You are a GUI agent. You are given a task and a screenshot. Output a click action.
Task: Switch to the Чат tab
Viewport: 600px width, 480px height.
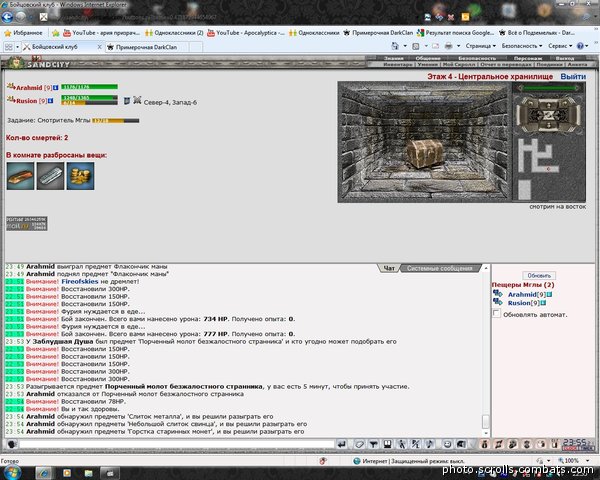point(389,268)
